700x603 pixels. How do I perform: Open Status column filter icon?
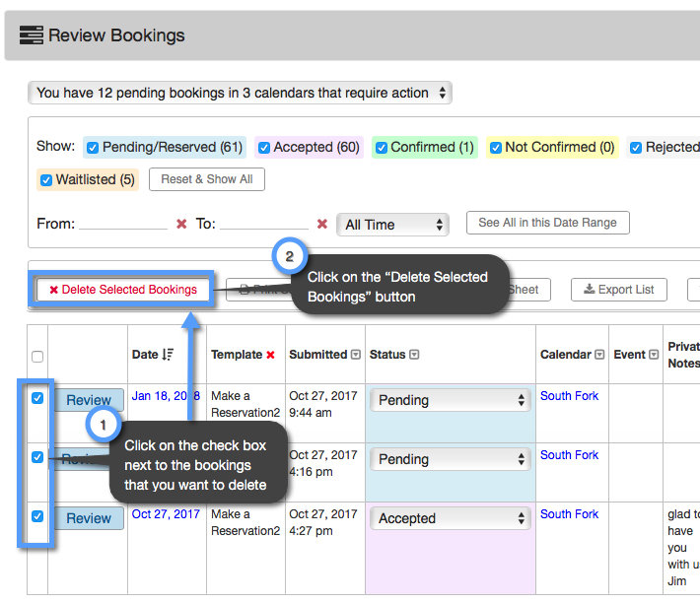tap(414, 355)
